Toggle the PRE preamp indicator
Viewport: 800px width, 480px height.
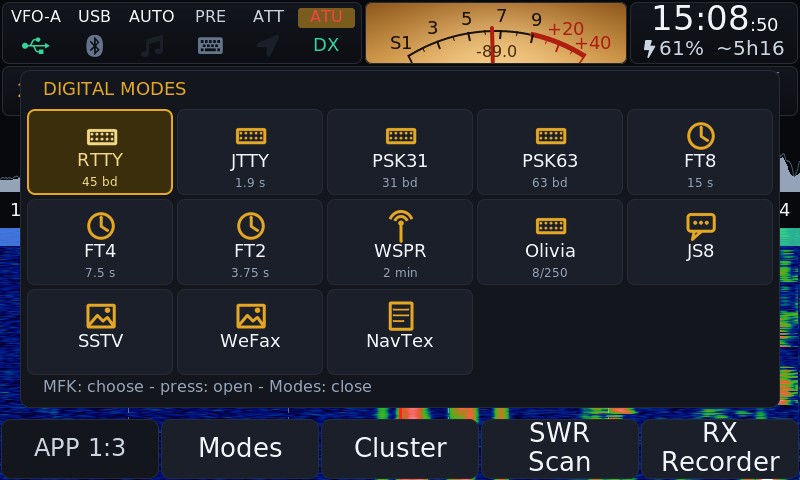click(x=210, y=17)
